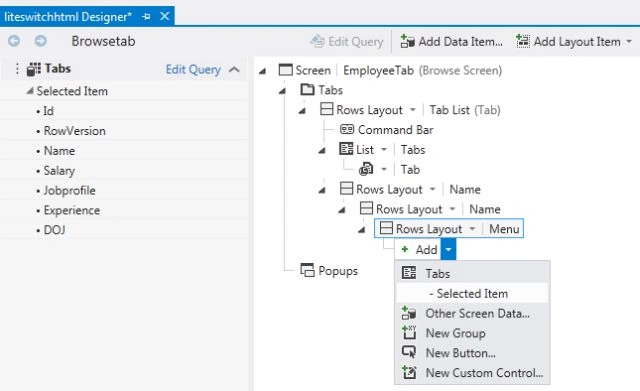Screen dimensions: 640x391
Task: Click the List control icon
Action: click(346, 149)
